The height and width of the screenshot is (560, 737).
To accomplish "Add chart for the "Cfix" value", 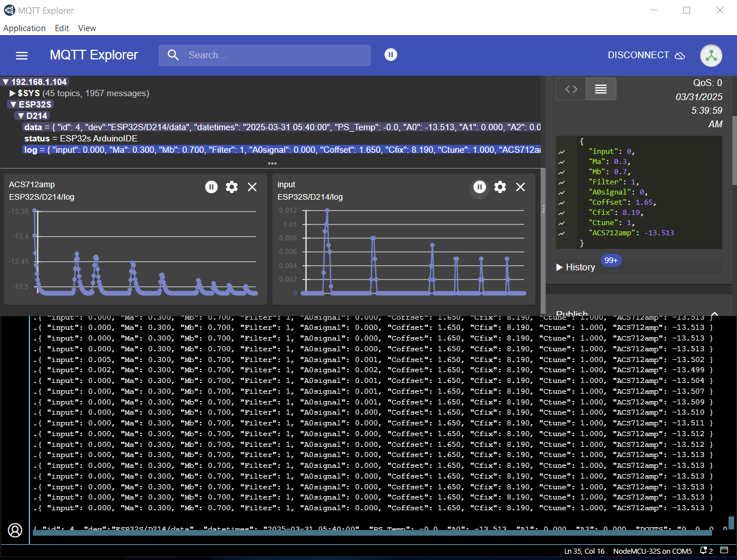I will [562, 213].
